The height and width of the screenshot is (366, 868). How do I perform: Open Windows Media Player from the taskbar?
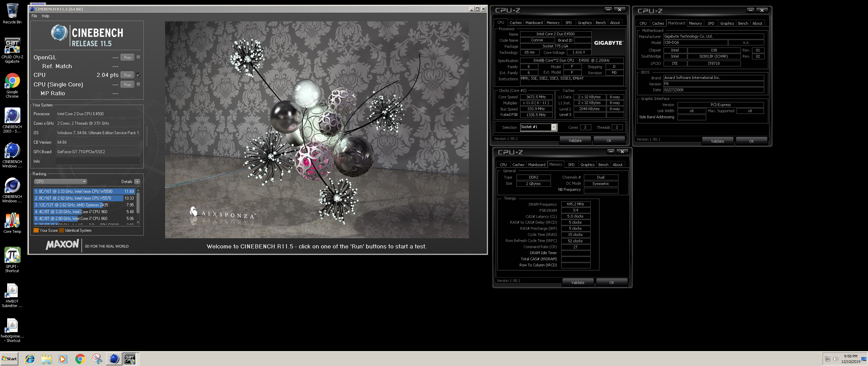(x=63, y=359)
